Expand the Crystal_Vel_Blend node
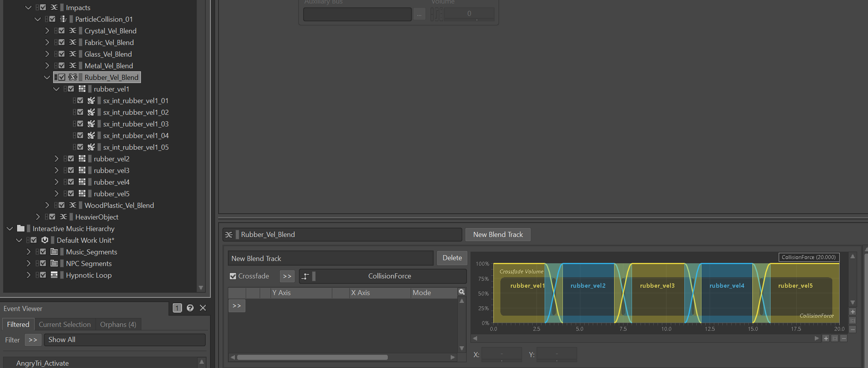Screen dimensions: 868x368 pyautogui.click(x=47, y=31)
